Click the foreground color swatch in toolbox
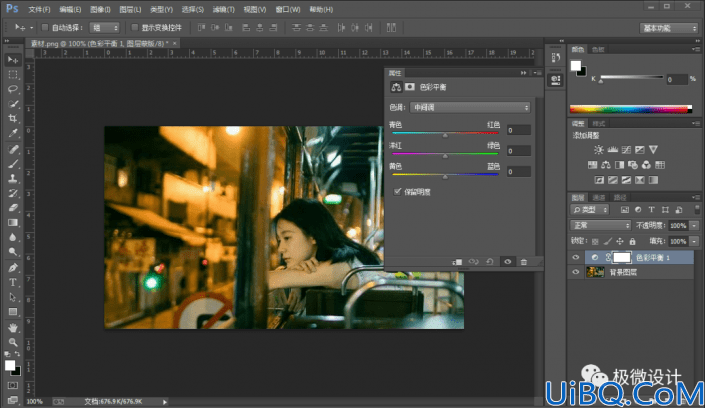 click(10, 365)
